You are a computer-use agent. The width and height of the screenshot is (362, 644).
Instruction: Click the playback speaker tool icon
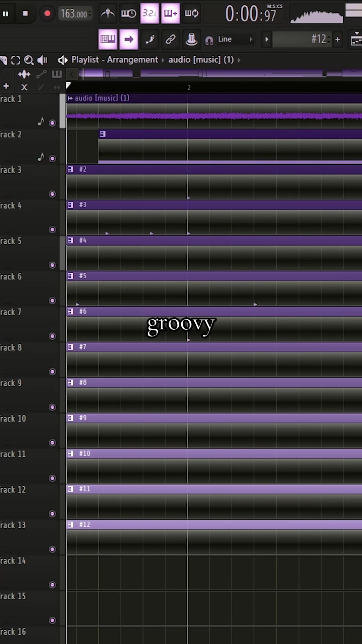42,60
